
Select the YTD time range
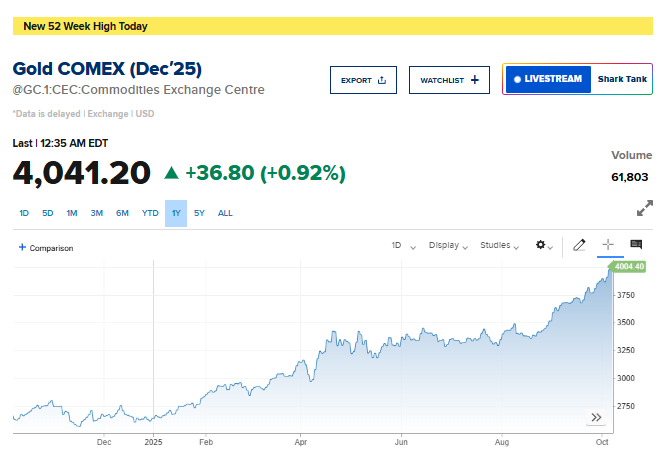pos(150,213)
